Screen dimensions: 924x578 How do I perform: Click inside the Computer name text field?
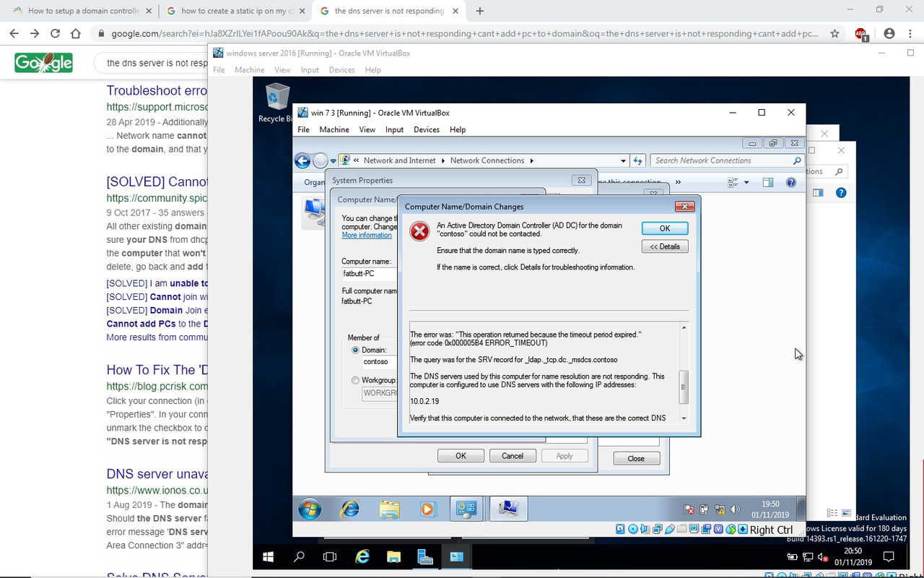[368, 273]
